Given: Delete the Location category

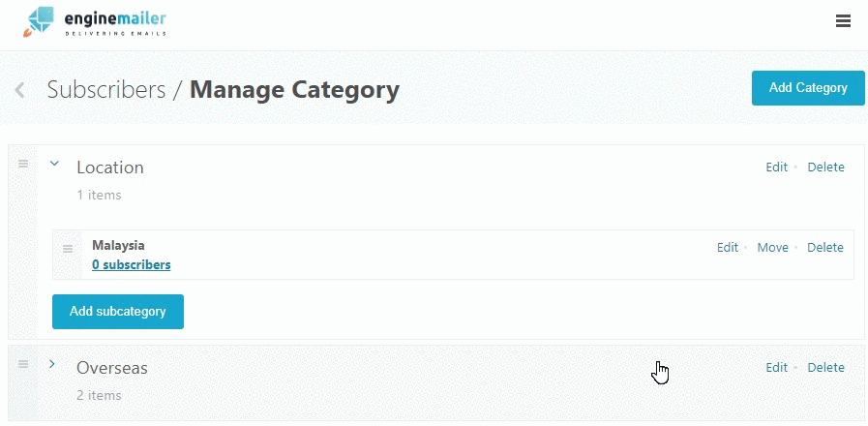Looking at the screenshot, I should 826,167.
